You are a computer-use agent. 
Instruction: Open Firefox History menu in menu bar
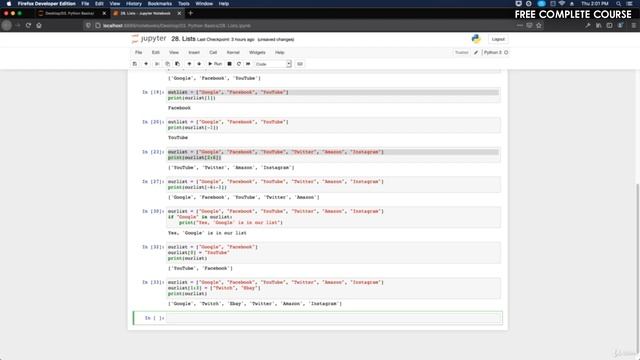click(133, 4)
